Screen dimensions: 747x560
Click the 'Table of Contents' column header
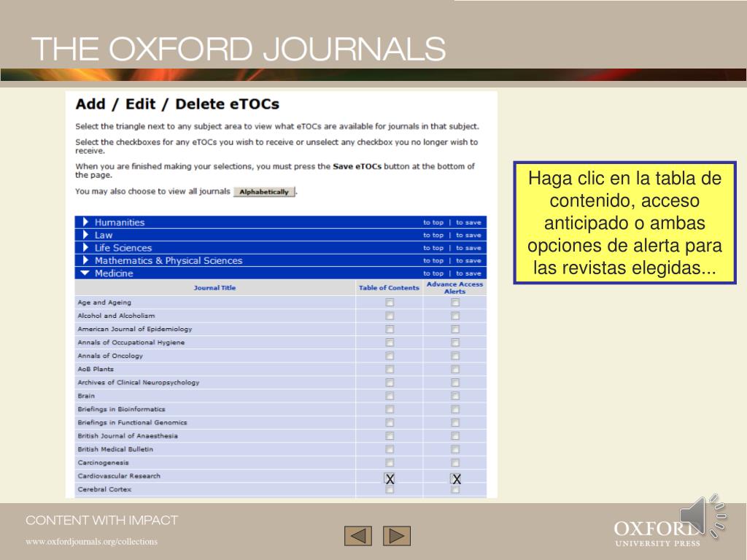(389, 288)
